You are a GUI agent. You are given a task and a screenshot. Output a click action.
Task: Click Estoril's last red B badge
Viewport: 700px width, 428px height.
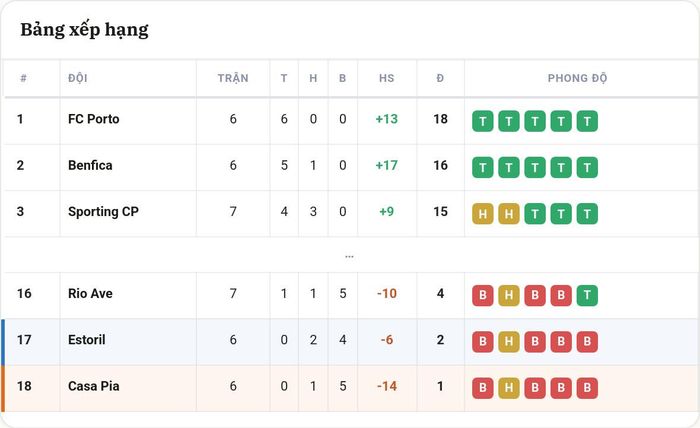(x=587, y=342)
